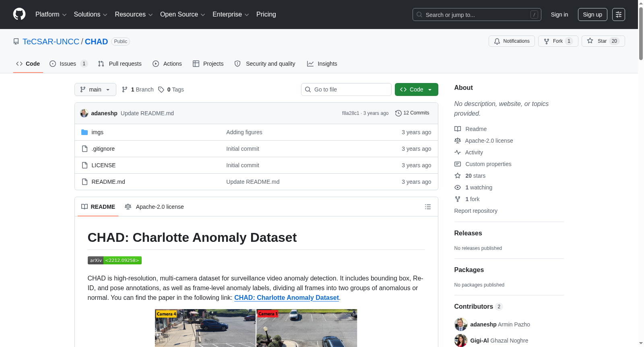Click the book icon beside Readme in About
Image resolution: width=644 pixels, height=347 pixels.
(458, 129)
